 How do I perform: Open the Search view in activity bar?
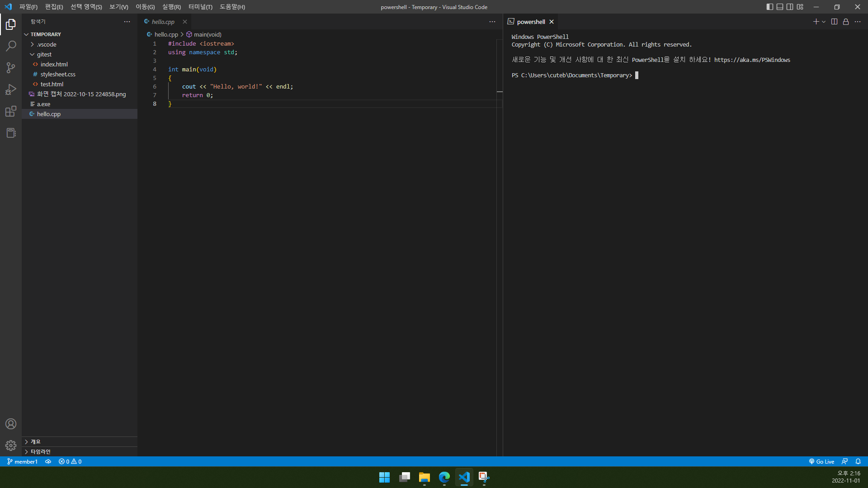pyautogui.click(x=11, y=46)
